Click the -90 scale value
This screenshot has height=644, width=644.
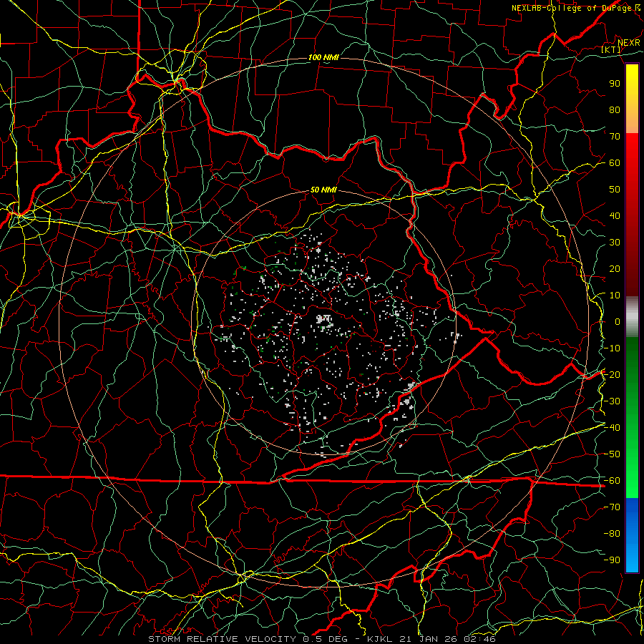tap(612, 560)
